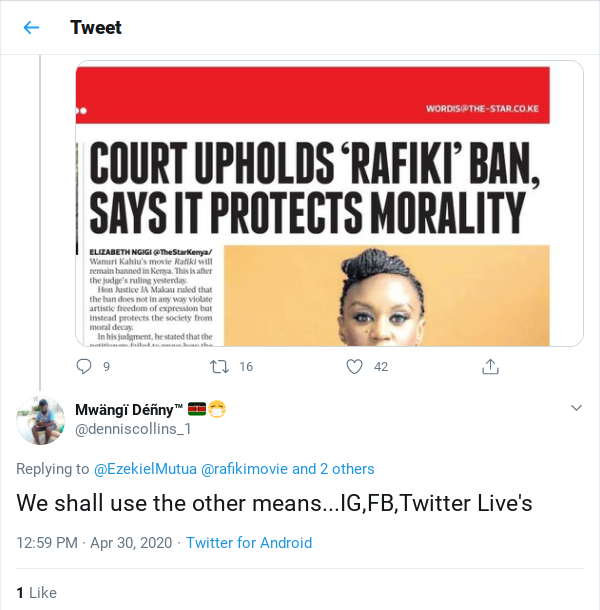The height and width of the screenshot is (610, 600).
Task: Retweet using the retweet arrows icon
Action: [219, 366]
